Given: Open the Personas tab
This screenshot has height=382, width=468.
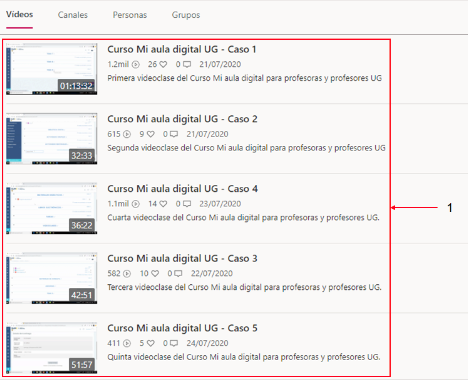Looking at the screenshot, I should click(130, 15).
